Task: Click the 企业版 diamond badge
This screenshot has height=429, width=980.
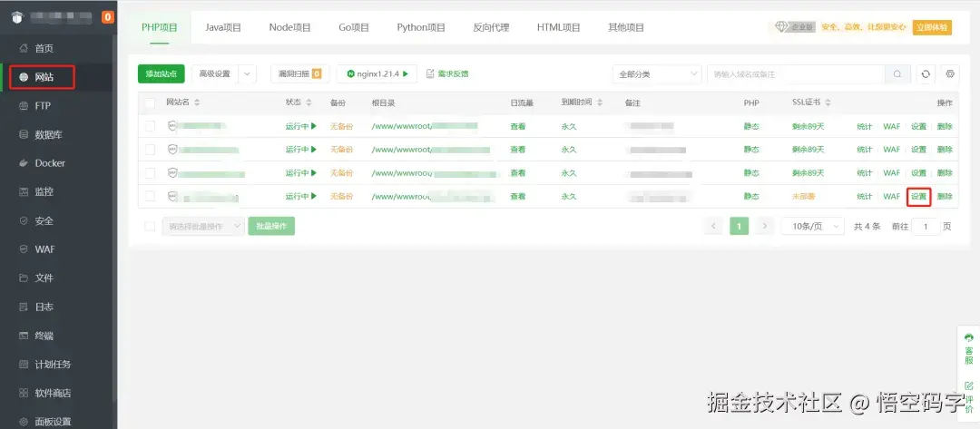Action: pos(795,27)
